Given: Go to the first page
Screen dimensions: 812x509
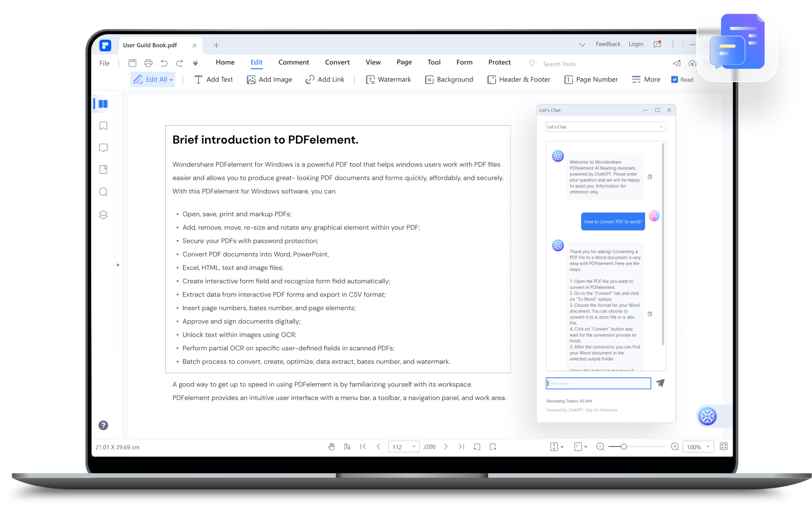Looking at the screenshot, I should (x=363, y=446).
